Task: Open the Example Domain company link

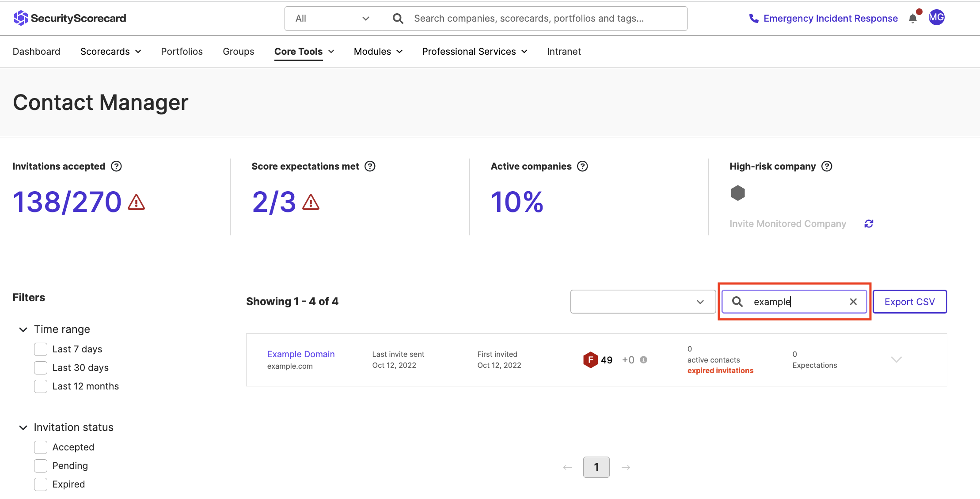Action: 301,354
